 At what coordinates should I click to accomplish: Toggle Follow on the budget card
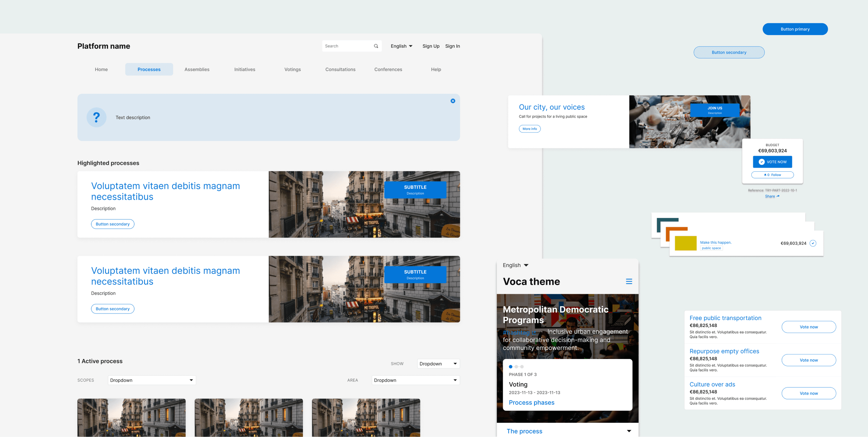(x=772, y=175)
